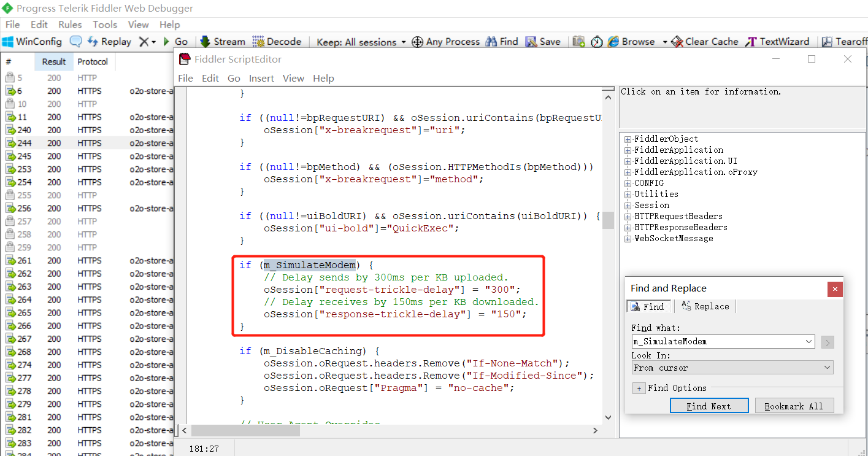Click the icon of session 283

click(x=10, y=443)
